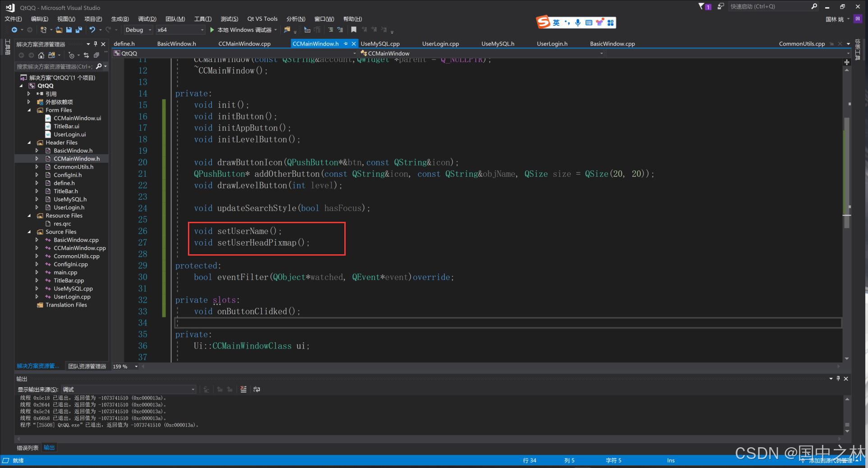Click the clear all output icon
The height and width of the screenshot is (468, 868).
click(243, 389)
